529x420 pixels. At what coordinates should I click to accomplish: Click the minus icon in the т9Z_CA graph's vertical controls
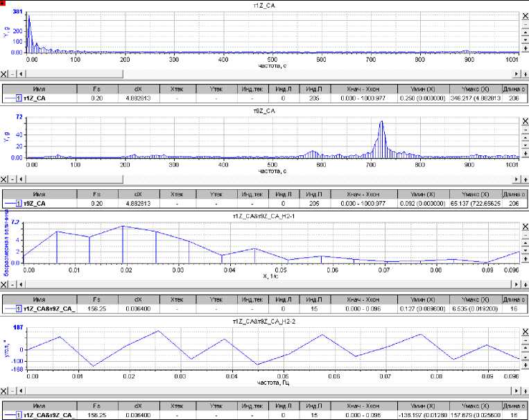coord(526,130)
